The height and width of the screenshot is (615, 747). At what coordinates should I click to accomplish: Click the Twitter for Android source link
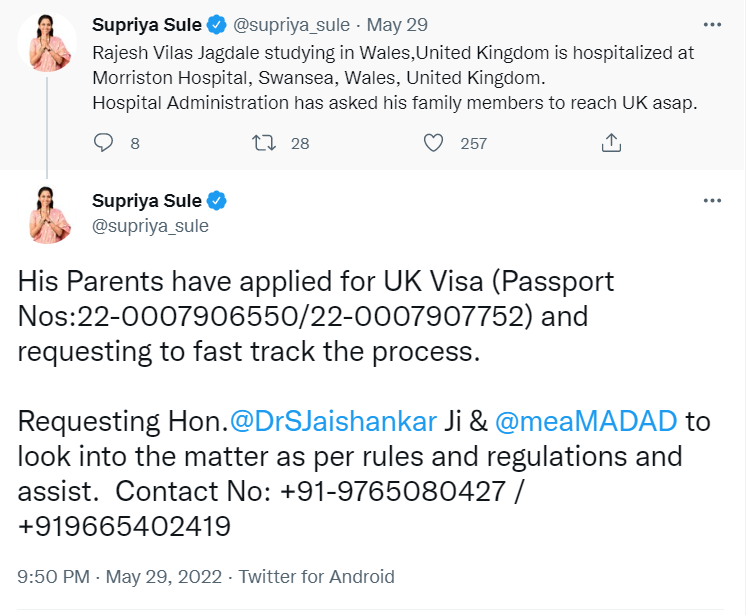pyautogui.click(x=316, y=577)
